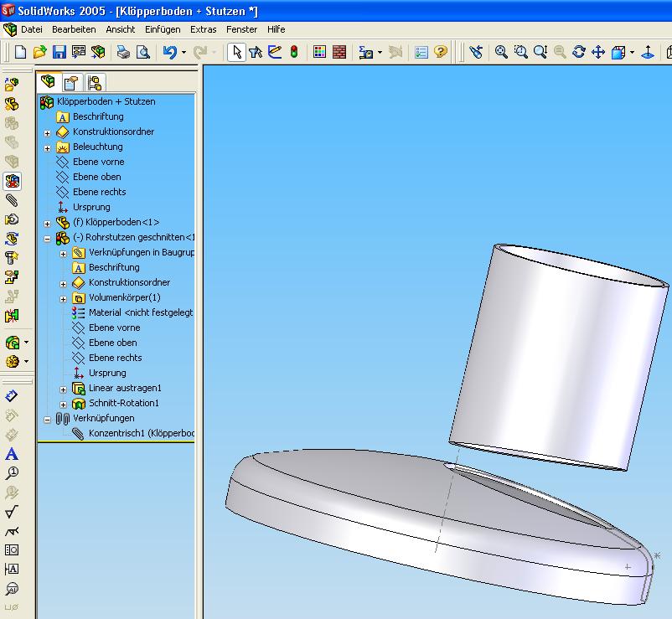
Task: Click the Edit Color grid icon
Action: (x=319, y=52)
